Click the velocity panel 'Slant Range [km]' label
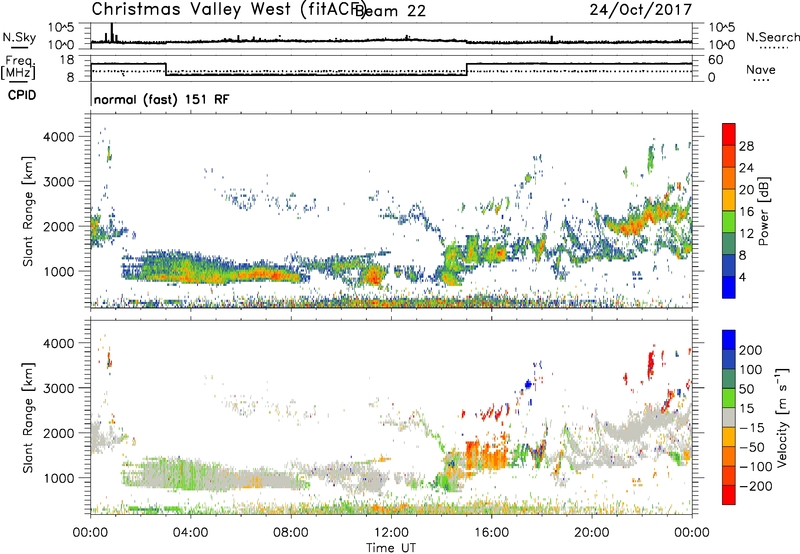The width and height of the screenshot is (800, 554). (x=28, y=417)
